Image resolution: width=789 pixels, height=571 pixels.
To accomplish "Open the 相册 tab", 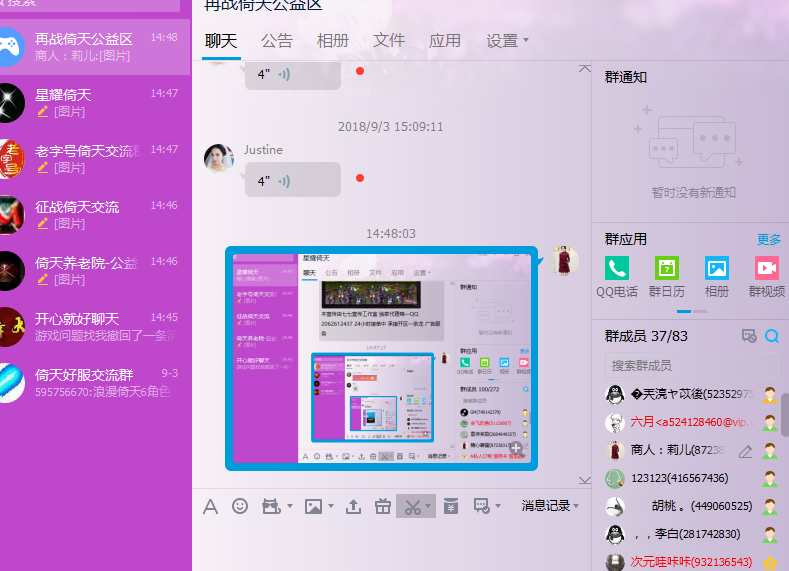I will click(x=333, y=41).
